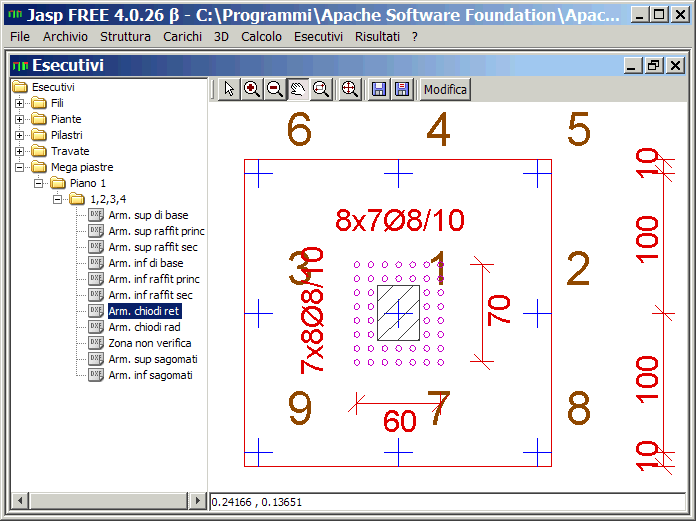696x521 pixels.
Task: Select the zoom window tool
Action: (x=321, y=90)
